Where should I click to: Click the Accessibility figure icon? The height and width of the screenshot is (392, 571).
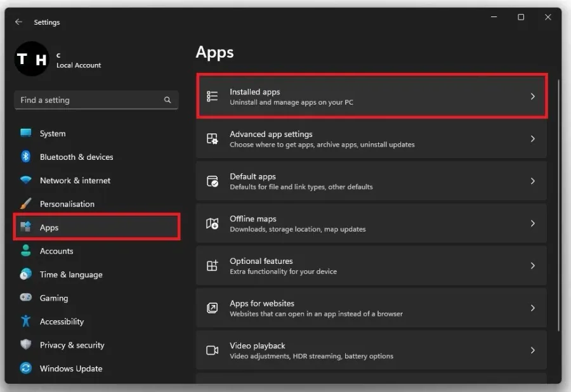point(26,321)
